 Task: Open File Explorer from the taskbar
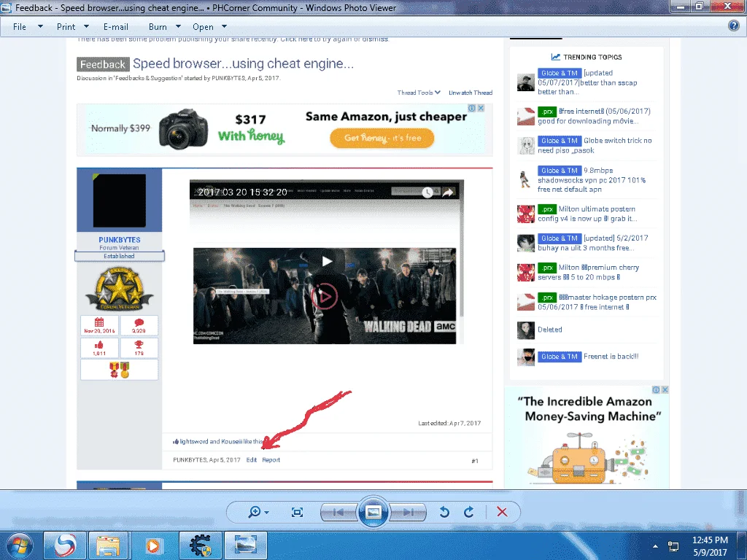click(x=108, y=545)
